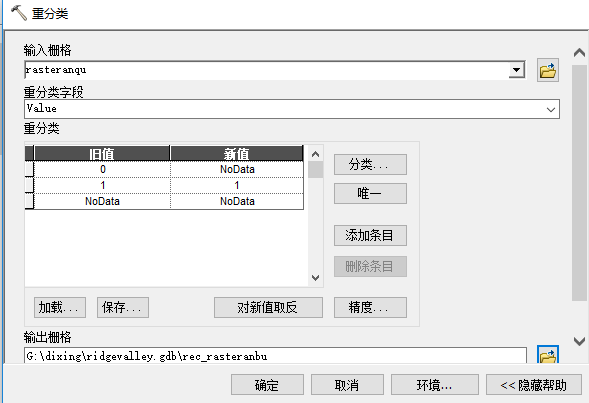The width and height of the screenshot is (589, 403).
Task: Browse for output raster folder icon
Action: (x=548, y=355)
